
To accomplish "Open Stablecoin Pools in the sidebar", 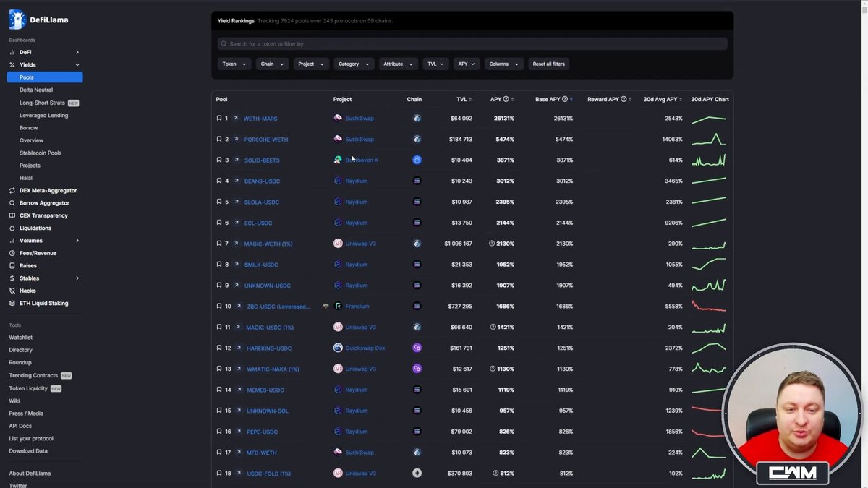I will [41, 153].
